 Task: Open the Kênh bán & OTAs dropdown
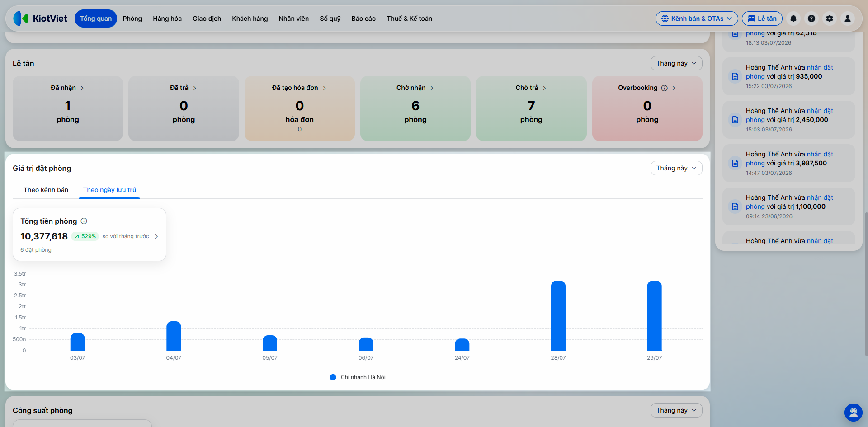pyautogui.click(x=697, y=19)
